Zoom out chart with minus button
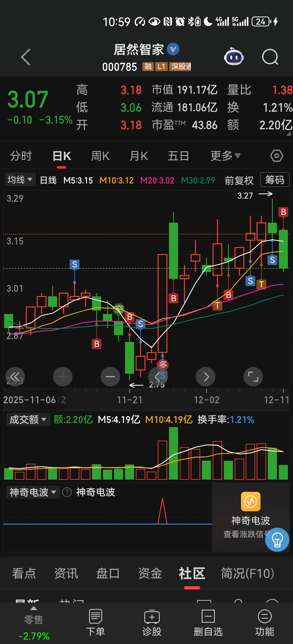The width and height of the screenshot is (293, 644). tap(110, 376)
